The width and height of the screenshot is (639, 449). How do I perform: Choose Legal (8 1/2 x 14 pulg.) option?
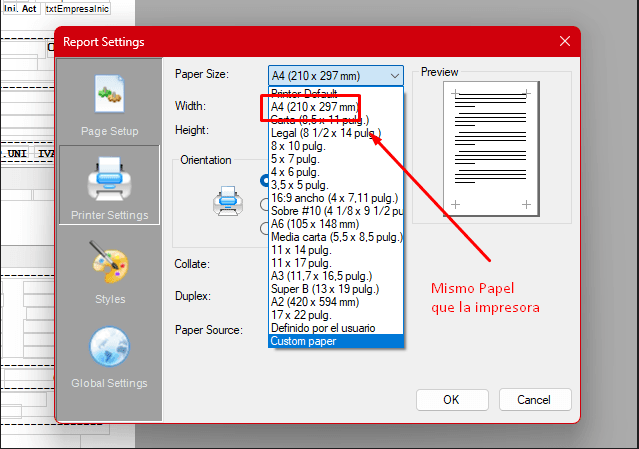pyautogui.click(x=327, y=132)
